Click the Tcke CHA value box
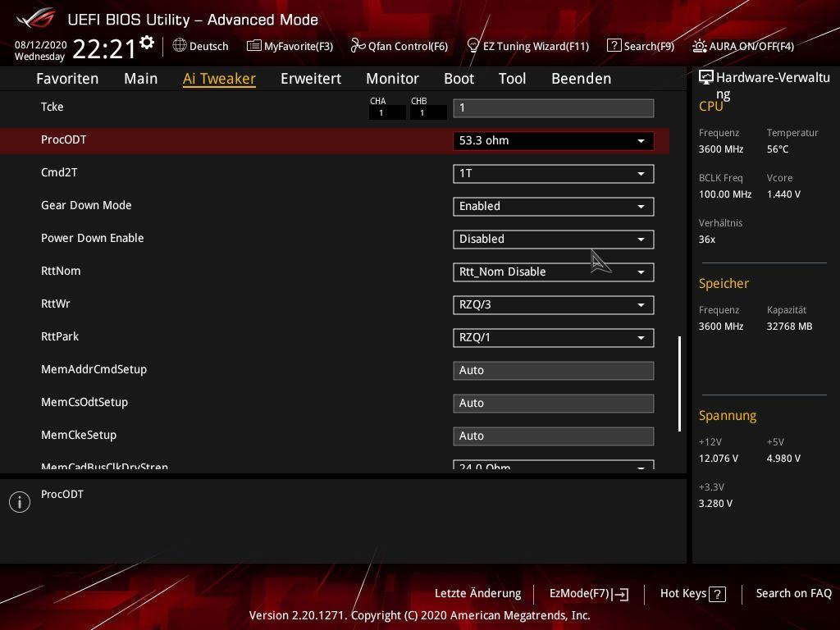This screenshot has width=840, height=630. [x=387, y=113]
